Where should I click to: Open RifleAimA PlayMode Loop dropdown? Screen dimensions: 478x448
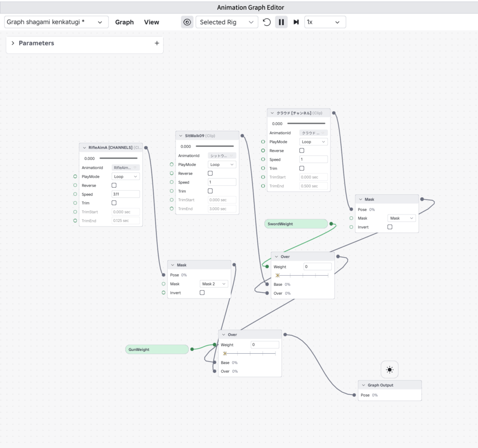point(126,177)
